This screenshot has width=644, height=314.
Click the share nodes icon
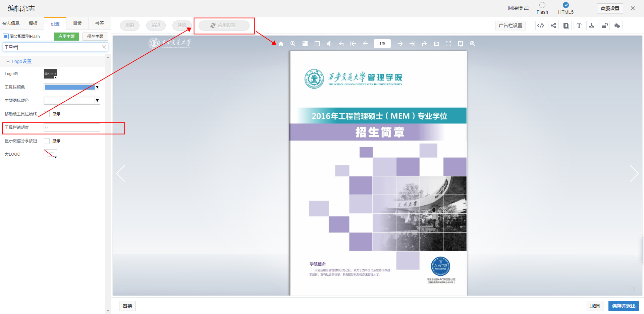tap(553, 25)
